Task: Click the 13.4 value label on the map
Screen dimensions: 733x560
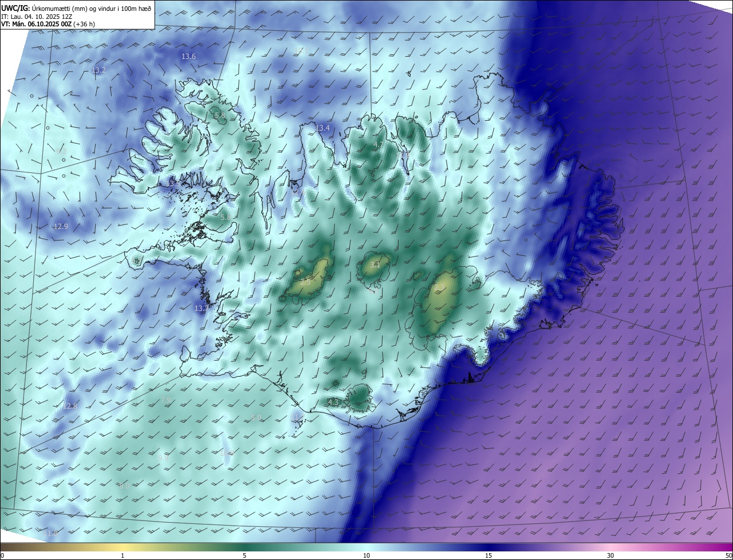Action: pyautogui.click(x=322, y=128)
